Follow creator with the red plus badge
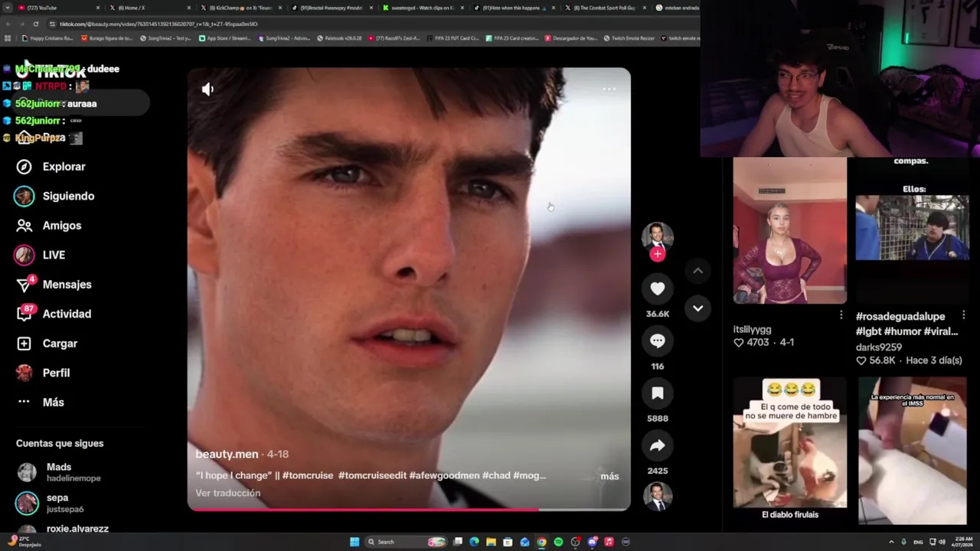 658,254
